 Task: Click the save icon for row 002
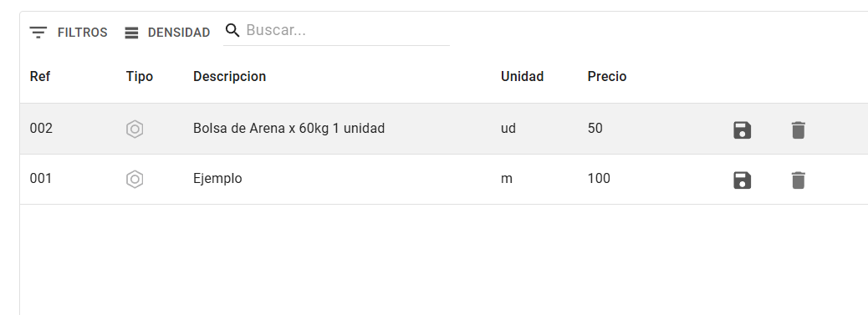(742, 130)
